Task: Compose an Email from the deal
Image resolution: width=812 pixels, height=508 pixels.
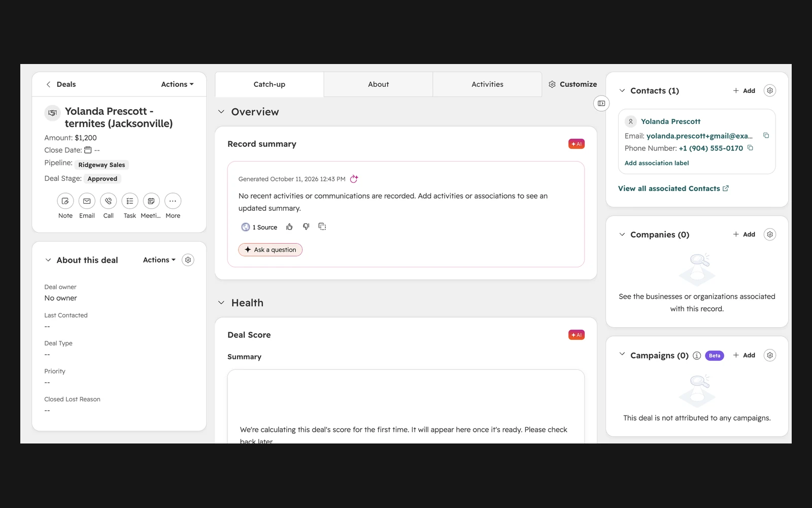Action: (87, 201)
